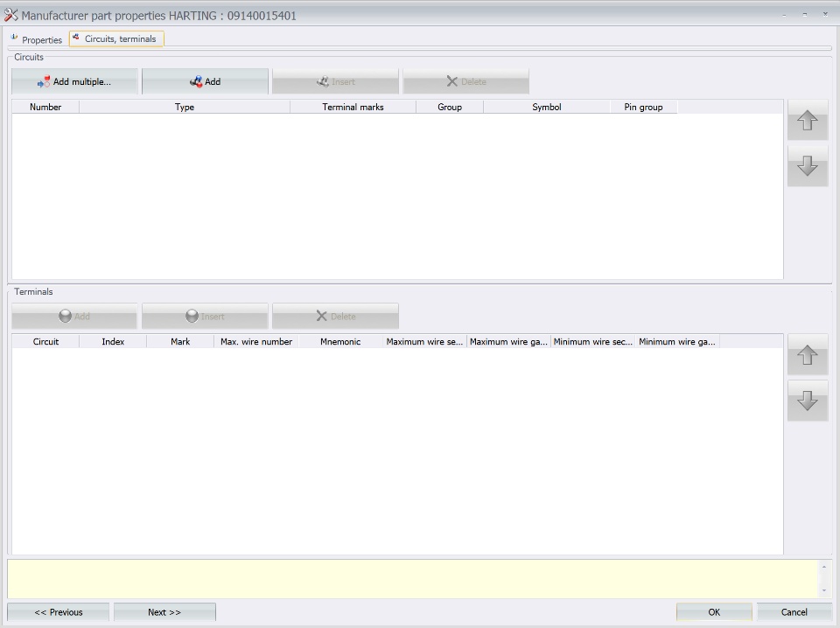The width and height of the screenshot is (840, 628).
Task: Confirm with the OK button
Action: (714, 612)
